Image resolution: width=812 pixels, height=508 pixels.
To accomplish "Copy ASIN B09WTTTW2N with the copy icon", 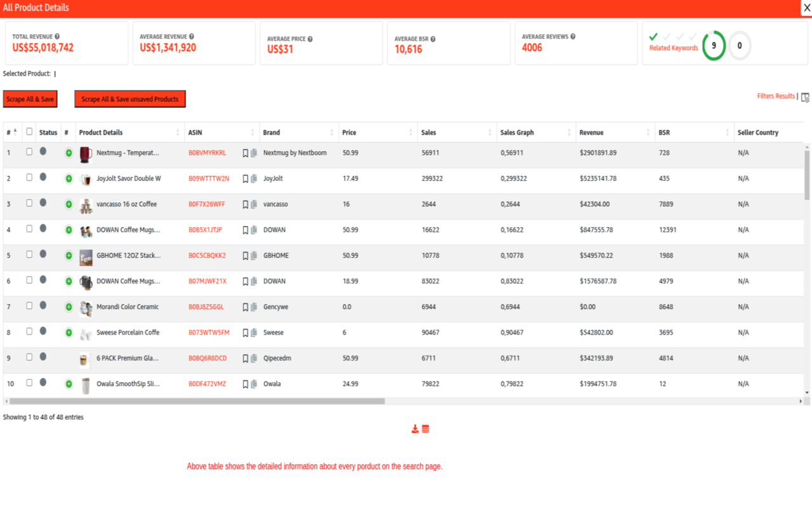I will coord(254,179).
